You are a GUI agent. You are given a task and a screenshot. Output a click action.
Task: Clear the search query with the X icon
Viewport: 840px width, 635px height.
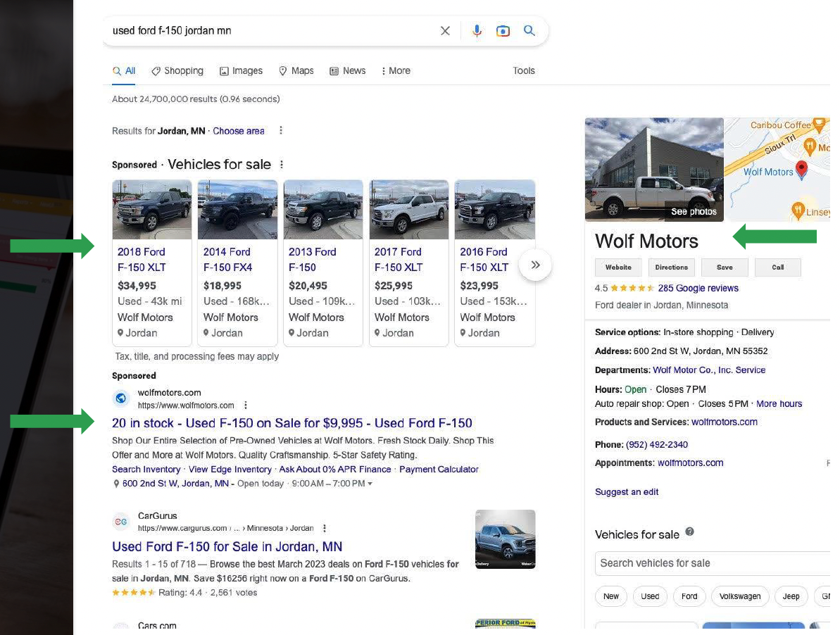(445, 31)
